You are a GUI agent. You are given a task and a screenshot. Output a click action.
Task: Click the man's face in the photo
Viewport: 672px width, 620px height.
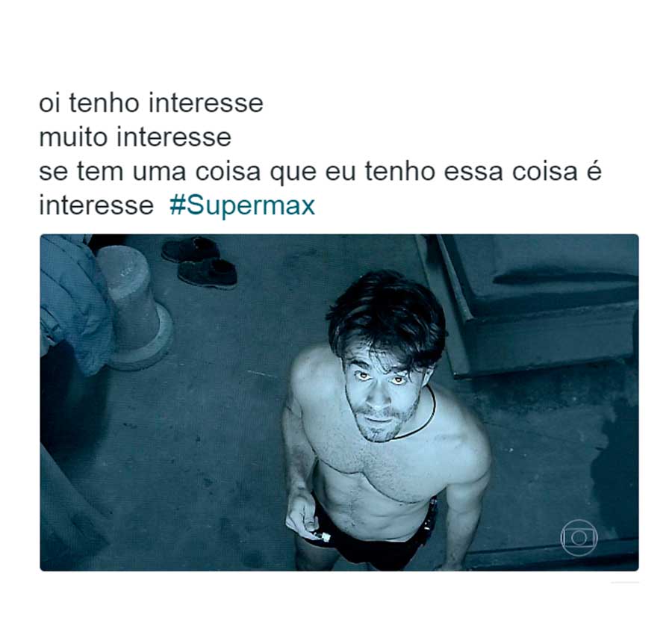pyautogui.click(x=381, y=394)
